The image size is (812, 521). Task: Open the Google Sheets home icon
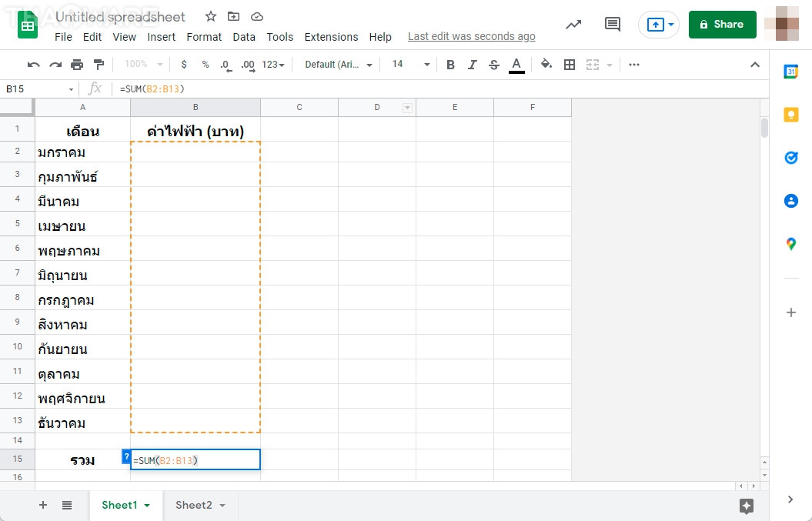(x=28, y=25)
